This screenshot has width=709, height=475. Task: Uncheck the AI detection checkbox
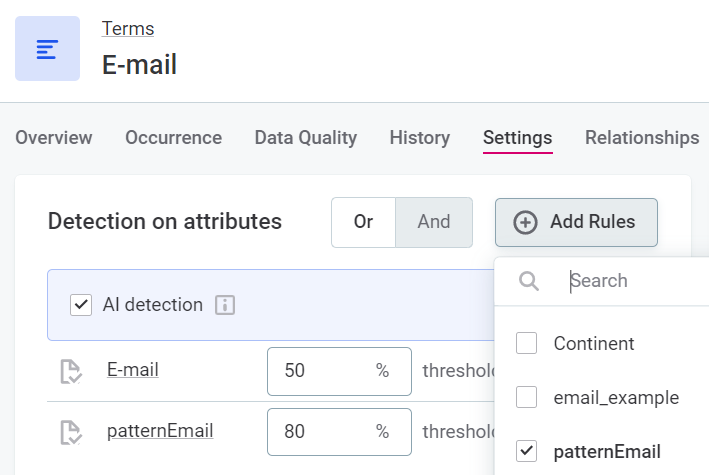click(x=81, y=305)
